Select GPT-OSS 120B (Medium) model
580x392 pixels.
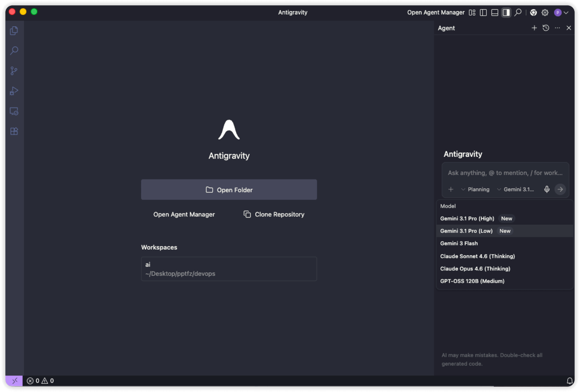[505, 281]
